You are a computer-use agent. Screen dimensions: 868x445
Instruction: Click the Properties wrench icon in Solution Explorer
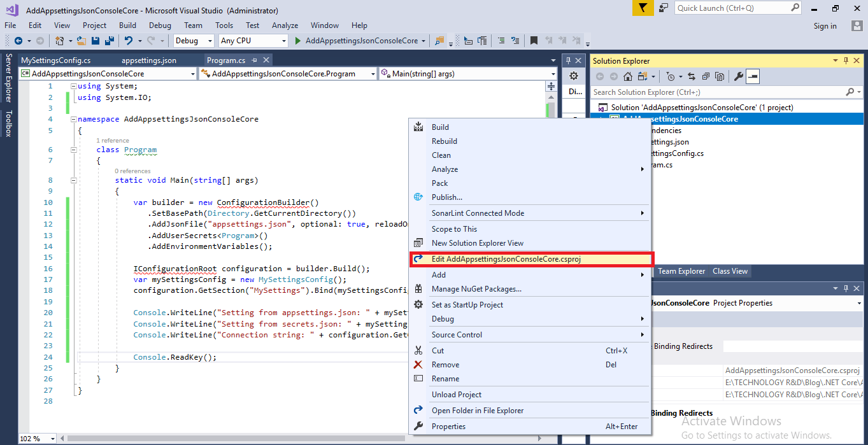(739, 76)
